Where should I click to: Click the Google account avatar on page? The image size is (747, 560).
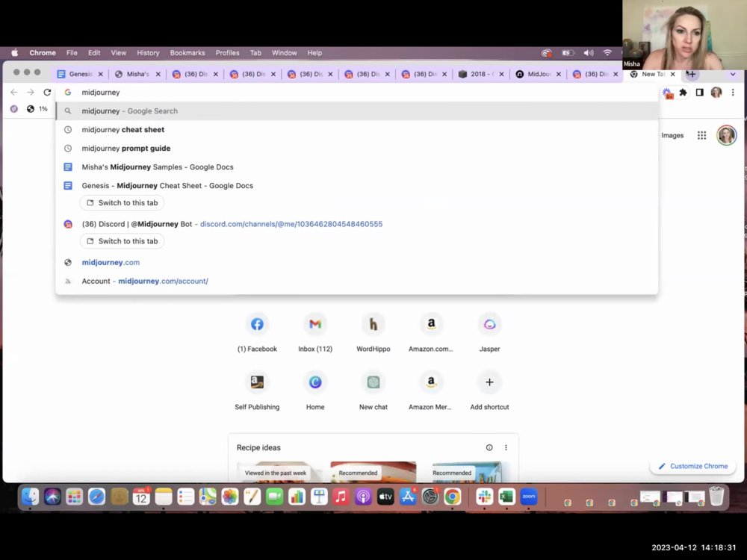727,136
